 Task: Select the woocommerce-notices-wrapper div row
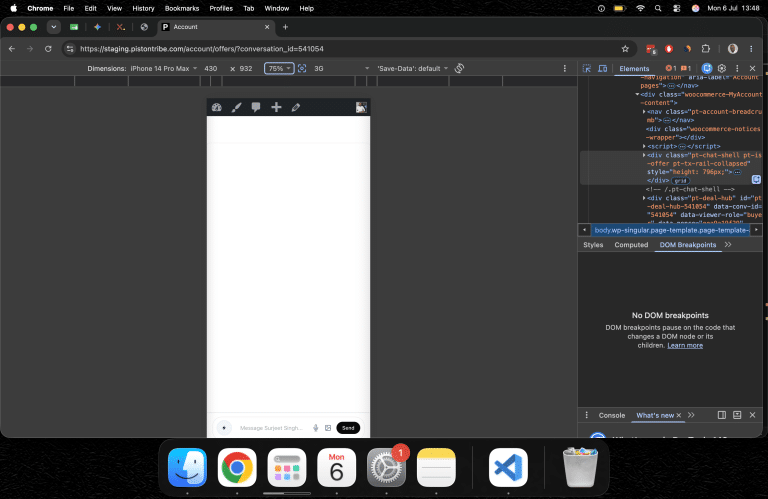pyautogui.click(x=703, y=133)
